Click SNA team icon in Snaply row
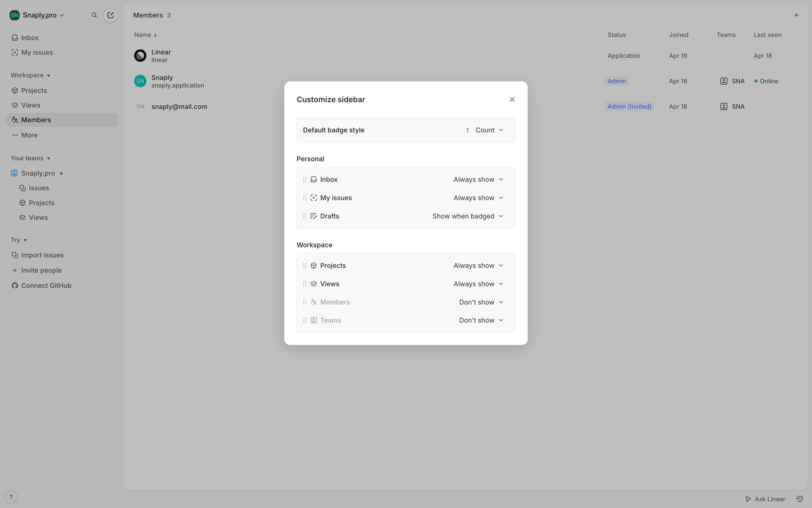 pos(724,81)
